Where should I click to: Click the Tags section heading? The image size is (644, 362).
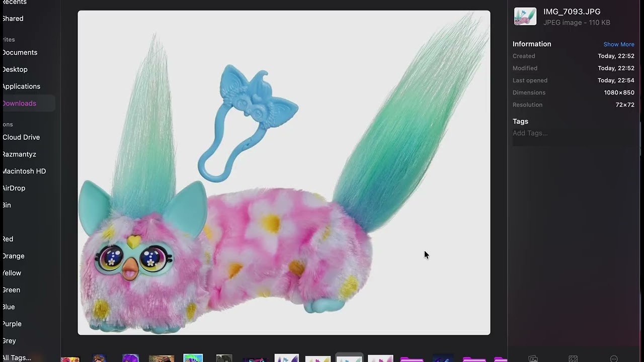tap(520, 121)
